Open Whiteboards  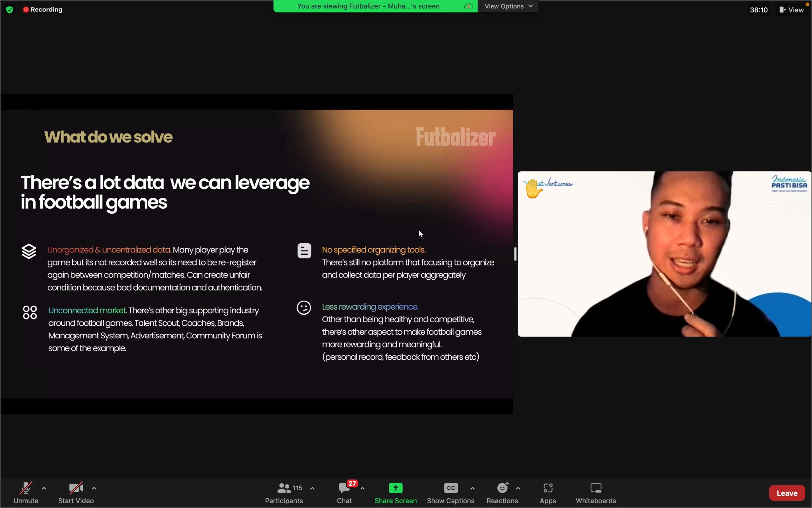point(596,492)
